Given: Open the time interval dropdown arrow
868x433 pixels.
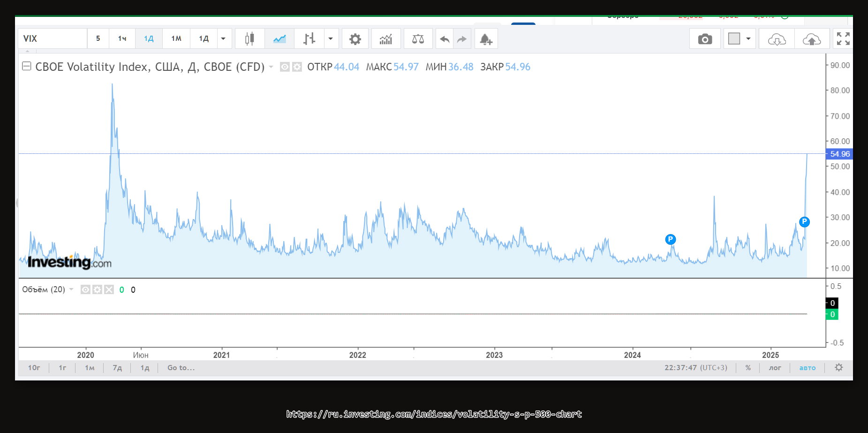Looking at the screenshot, I should point(223,39).
